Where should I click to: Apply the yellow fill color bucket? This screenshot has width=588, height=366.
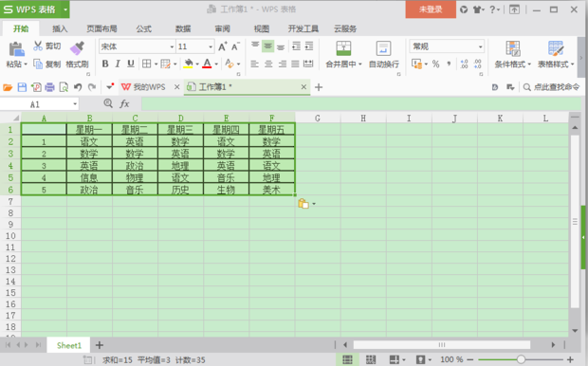pyautogui.click(x=188, y=64)
